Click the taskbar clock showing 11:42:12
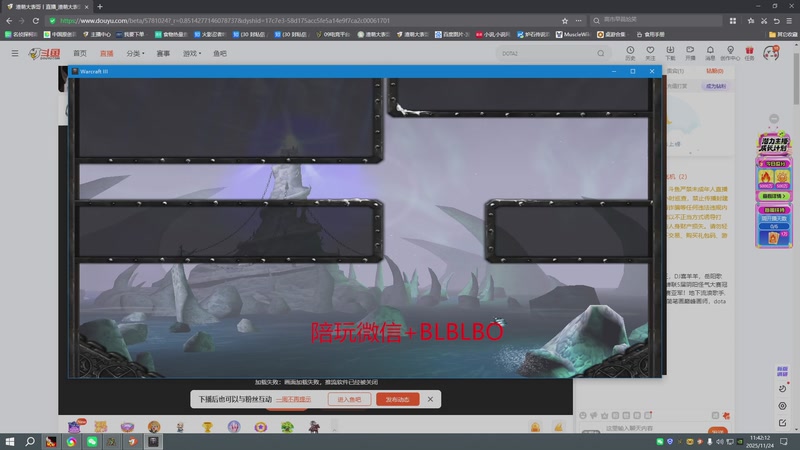The height and width of the screenshot is (450, 800). coord(760,441)
